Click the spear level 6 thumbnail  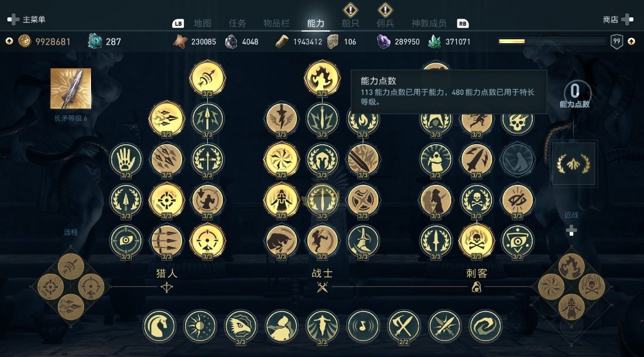[70, 89]
